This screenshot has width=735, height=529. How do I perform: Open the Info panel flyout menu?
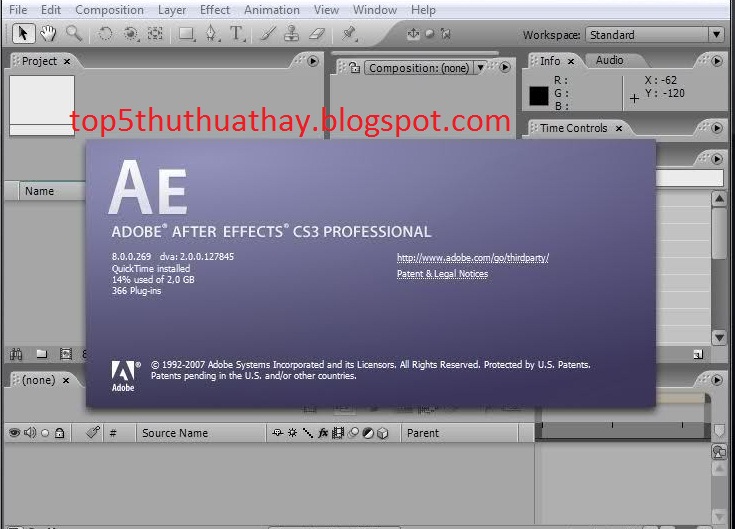pos(717,60)
